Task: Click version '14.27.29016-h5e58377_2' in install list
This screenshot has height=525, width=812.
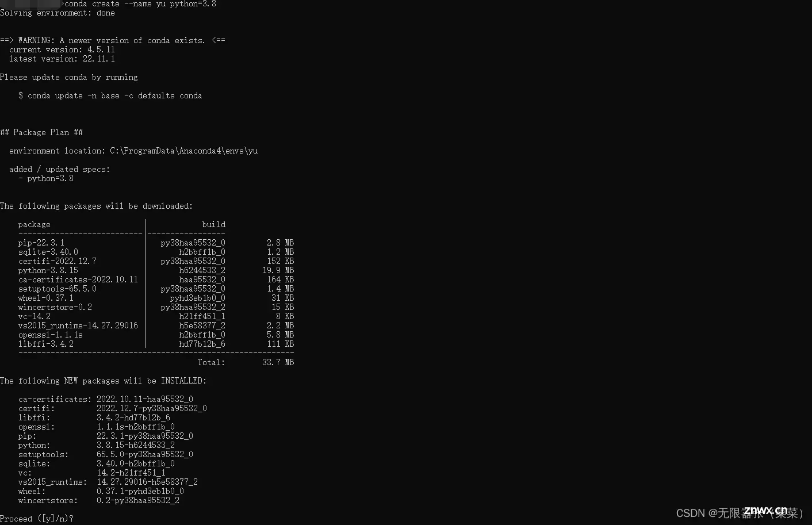Action: point(147,482)
